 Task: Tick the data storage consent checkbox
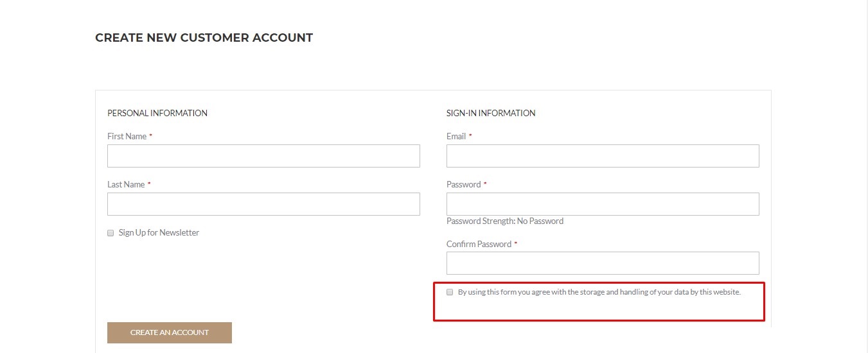click(450, 292)
